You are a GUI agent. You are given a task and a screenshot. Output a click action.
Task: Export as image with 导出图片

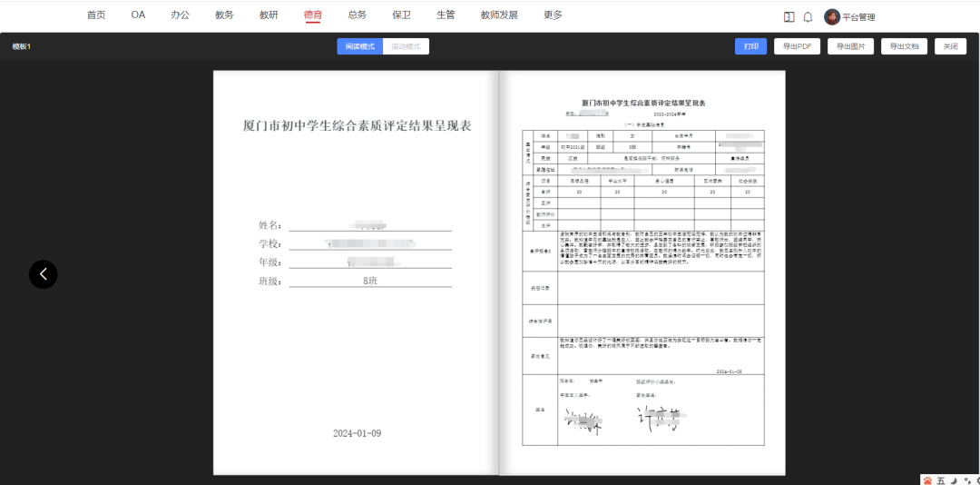tap(850, 46)
